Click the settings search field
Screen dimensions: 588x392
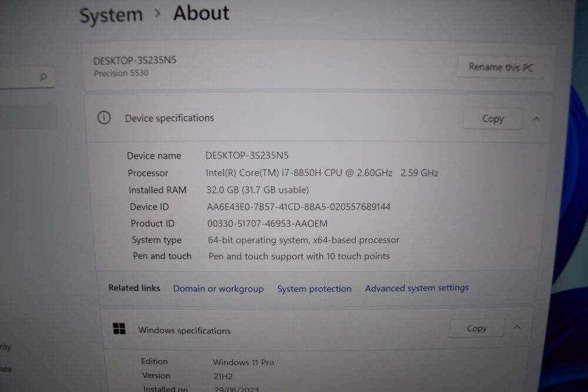[27, 77]
